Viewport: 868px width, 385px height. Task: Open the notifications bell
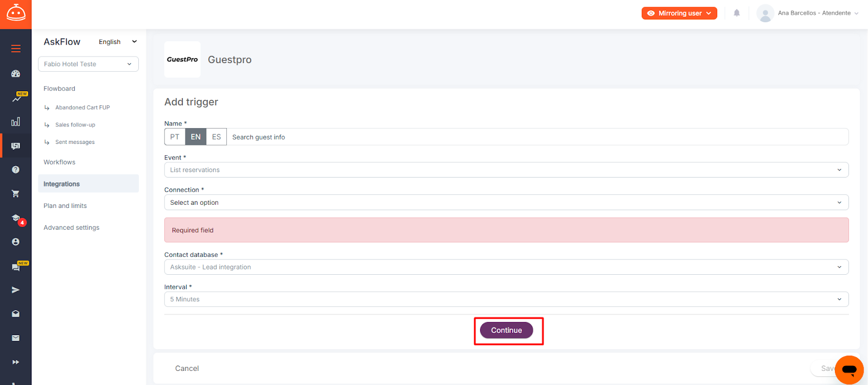737,13
